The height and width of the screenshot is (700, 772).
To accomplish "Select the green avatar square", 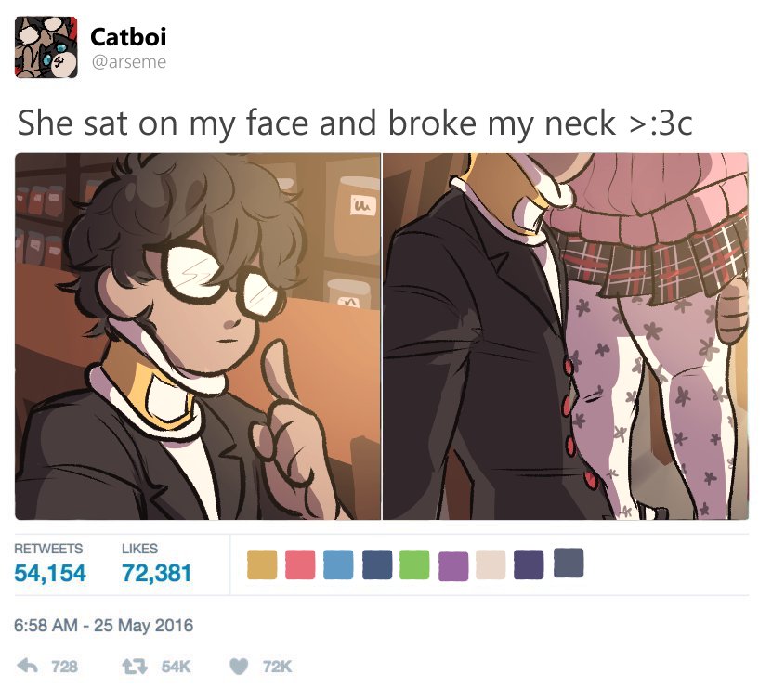I will point(414,564).
